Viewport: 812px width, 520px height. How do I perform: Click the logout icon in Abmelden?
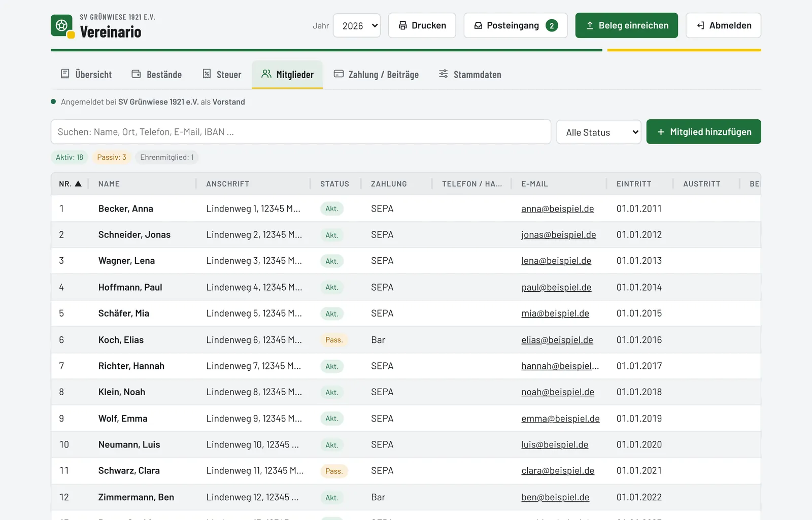pos(700,25)
